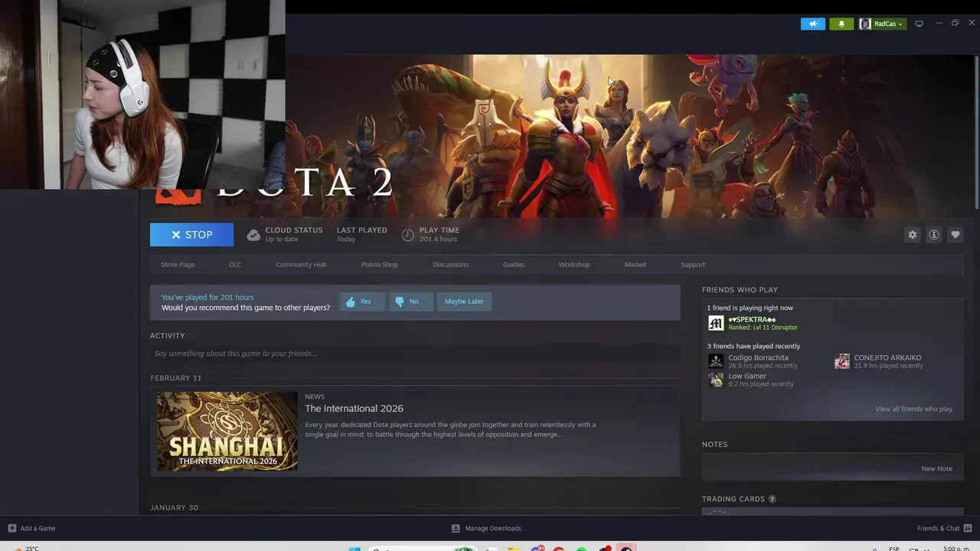This screenshot has height=551, width=980.
Task: Open the green notifications bell
Action: pos(841,24)
